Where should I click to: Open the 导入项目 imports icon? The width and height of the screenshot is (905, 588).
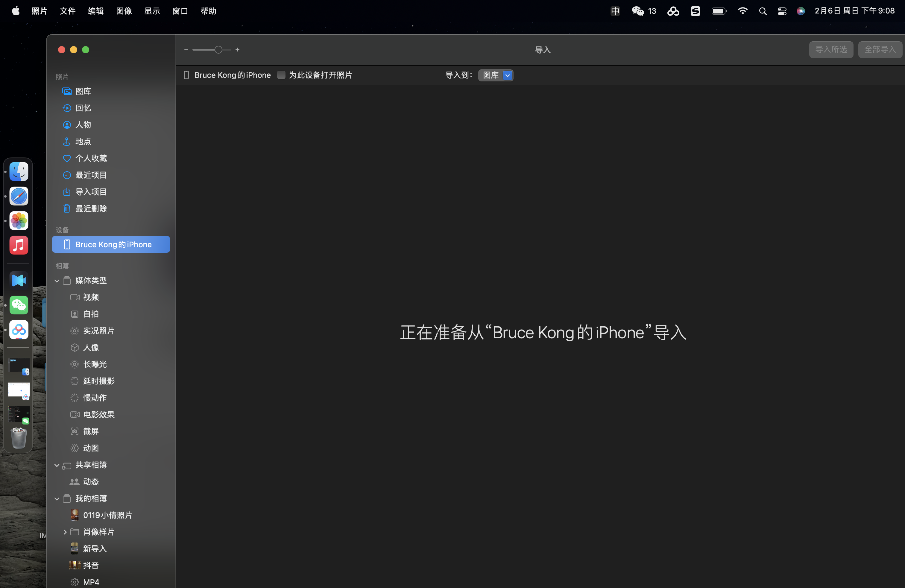coord(67,192)
